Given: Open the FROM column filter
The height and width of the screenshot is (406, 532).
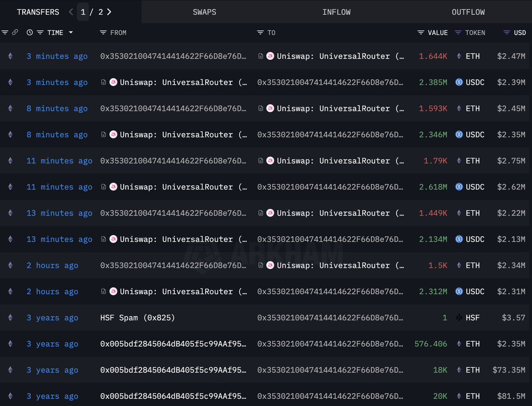Looking at the screenshot, I should click(x=103, y=32).
